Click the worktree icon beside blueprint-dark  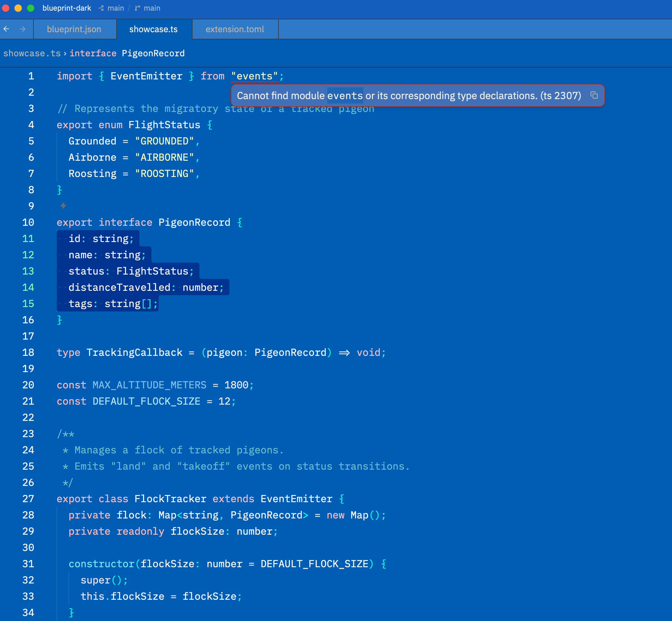click(x=101, y=8)
